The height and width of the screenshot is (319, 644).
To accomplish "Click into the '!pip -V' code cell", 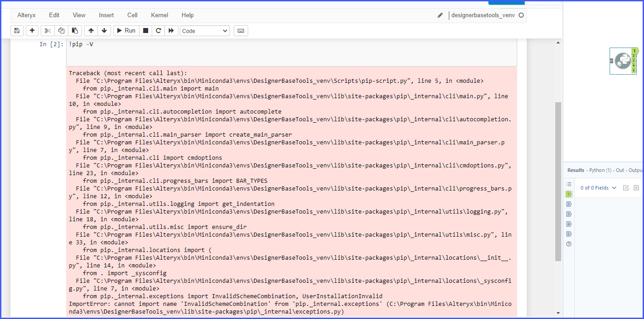I will (291, 52).
